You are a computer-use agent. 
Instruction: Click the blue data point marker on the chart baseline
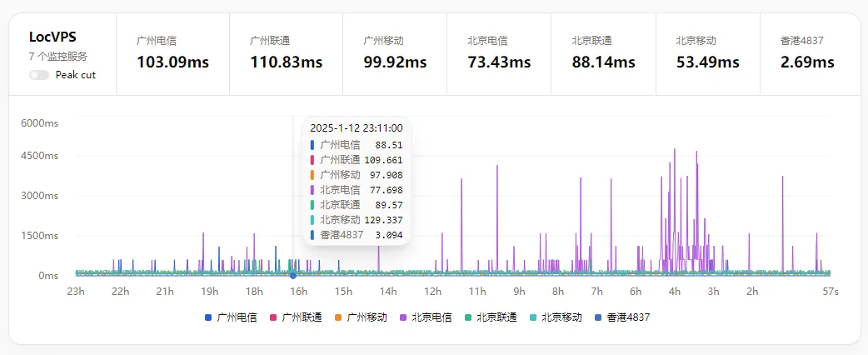[293, 275]
